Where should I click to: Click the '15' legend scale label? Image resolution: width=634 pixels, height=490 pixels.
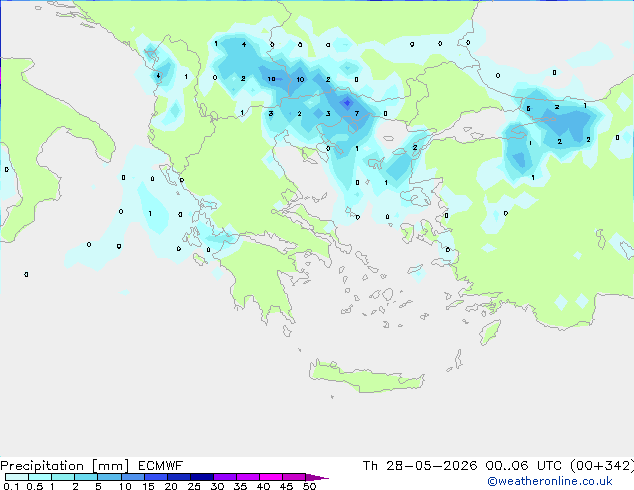[x=148, y=486]
